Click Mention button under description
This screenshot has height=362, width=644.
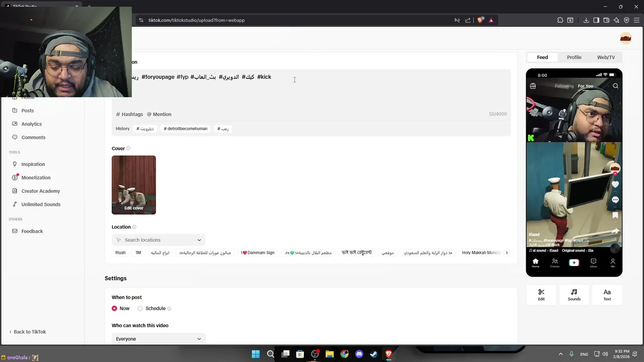pos(159,114)
